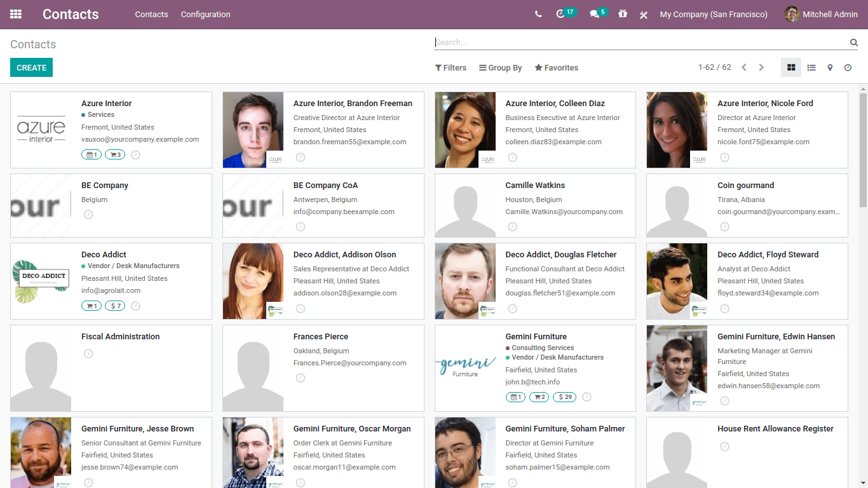
Task: Click the CREATE button
Action: coord(31,67)
